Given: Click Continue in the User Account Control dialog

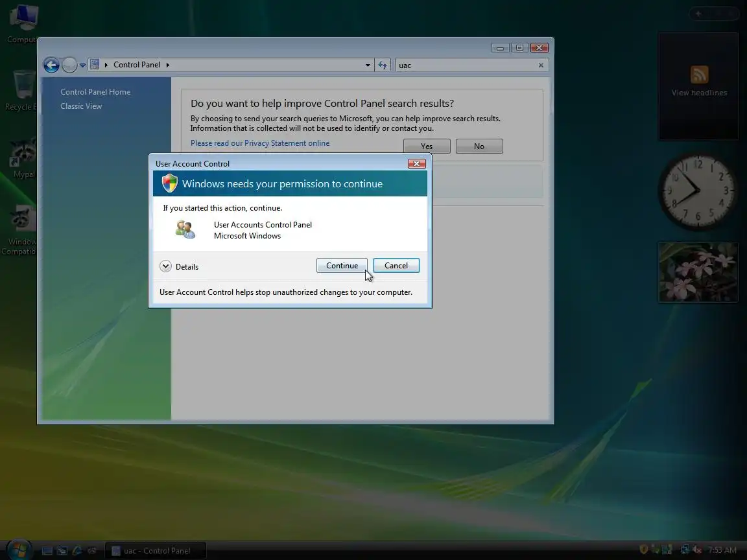Looking at the screenshot, I should point(342,266).
